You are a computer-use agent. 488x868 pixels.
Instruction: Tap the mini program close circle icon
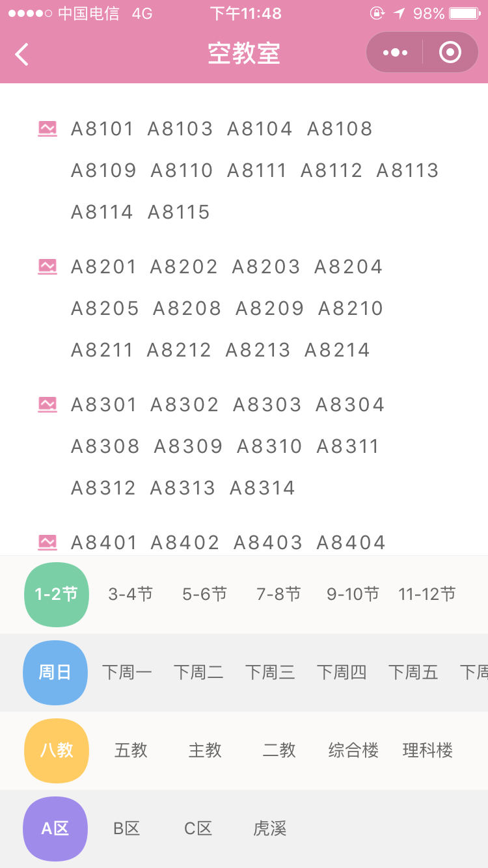point(450,53)
